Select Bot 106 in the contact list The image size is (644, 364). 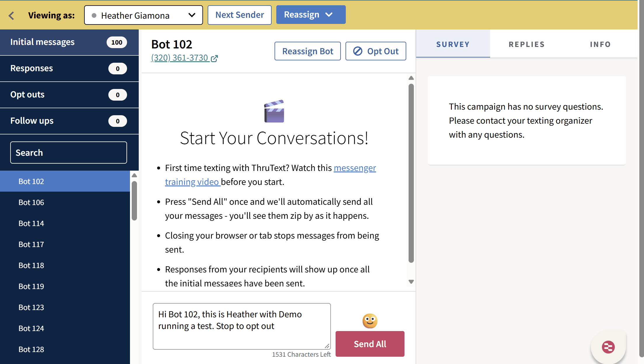coord(65,202)
